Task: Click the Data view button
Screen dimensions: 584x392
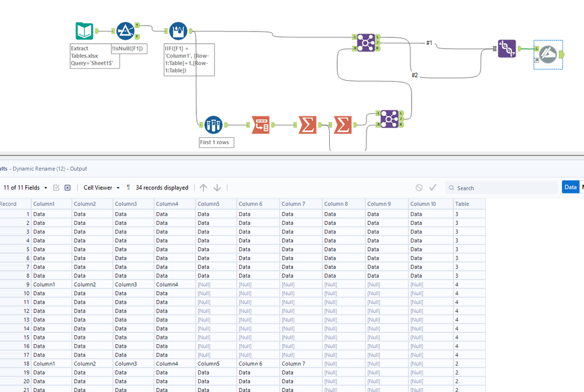Action: 570,188
